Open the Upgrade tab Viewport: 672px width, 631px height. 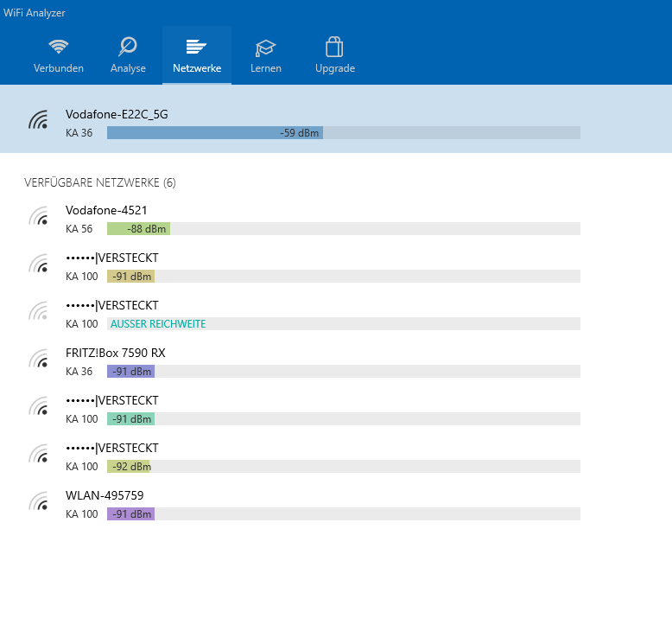[335, 55]
